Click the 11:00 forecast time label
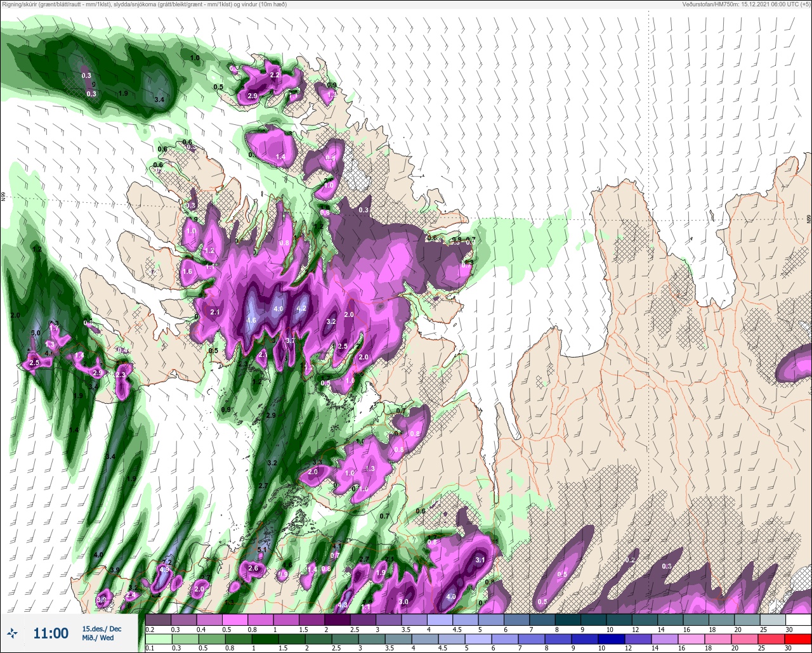Image resolution: width=812 pixels, height=653 pixels. tap(51, 633)
